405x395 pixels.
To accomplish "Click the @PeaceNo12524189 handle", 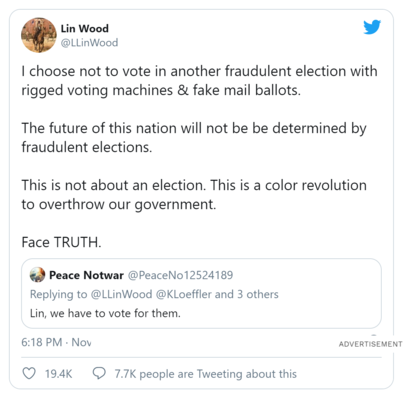I will [180, 275].
